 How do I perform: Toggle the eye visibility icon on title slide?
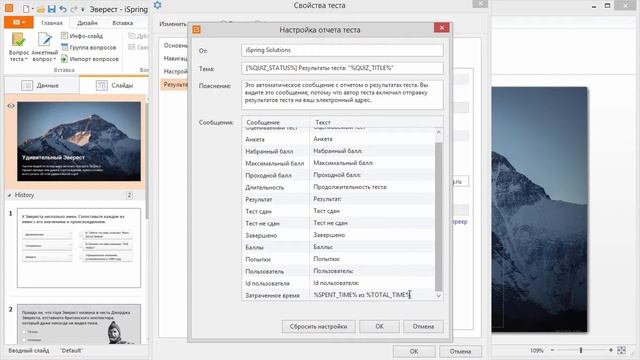11,106
